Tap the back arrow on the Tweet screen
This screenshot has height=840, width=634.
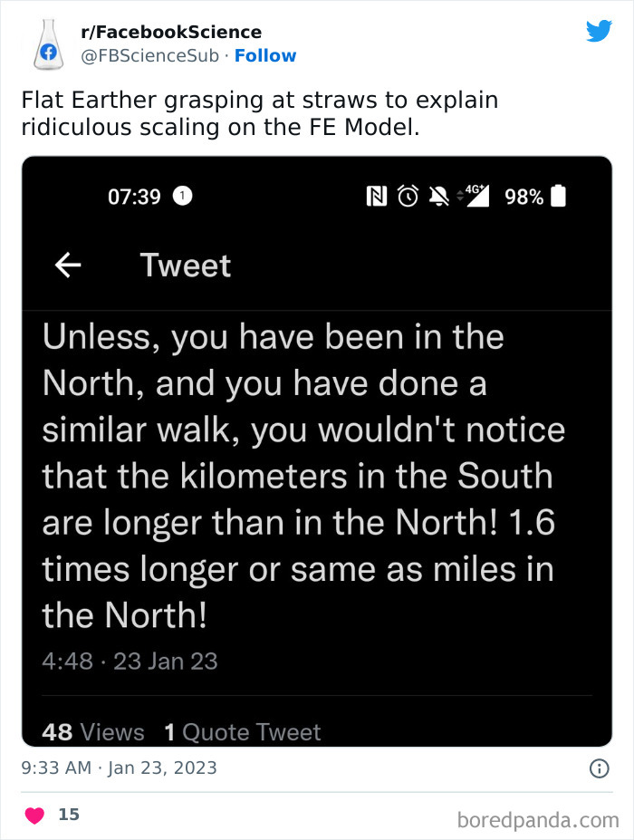(67, 265)
